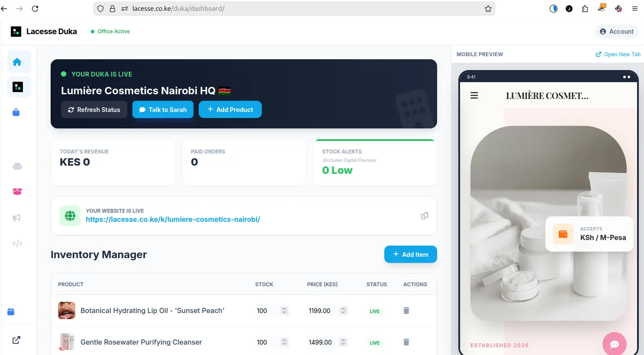The width and height of the screenshot is (644, 355).
Task: Reload the page with browser refresh button
Action: (35, 9)
